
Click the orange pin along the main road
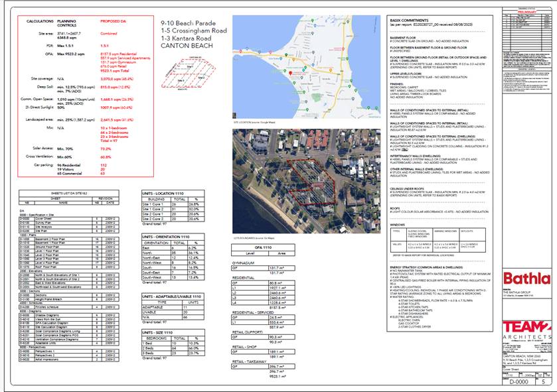click(293, 60)
